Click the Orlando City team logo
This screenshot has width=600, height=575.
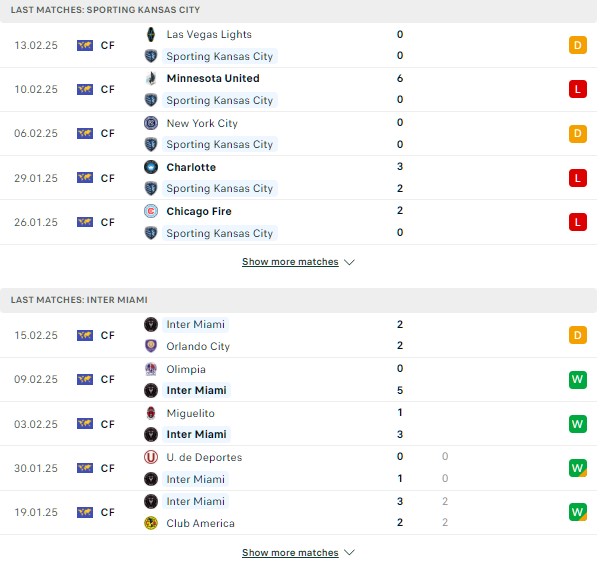tap(151, 346)
